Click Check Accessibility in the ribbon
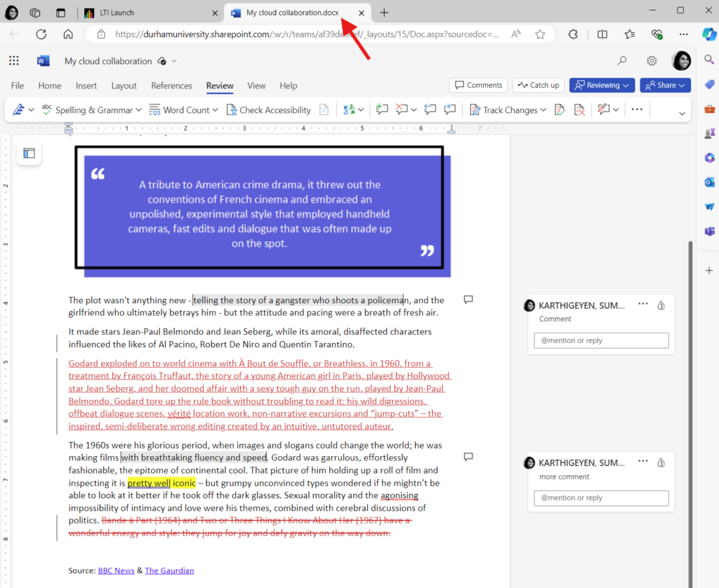This screenshot has width=719, height=588. pos(269,110)
